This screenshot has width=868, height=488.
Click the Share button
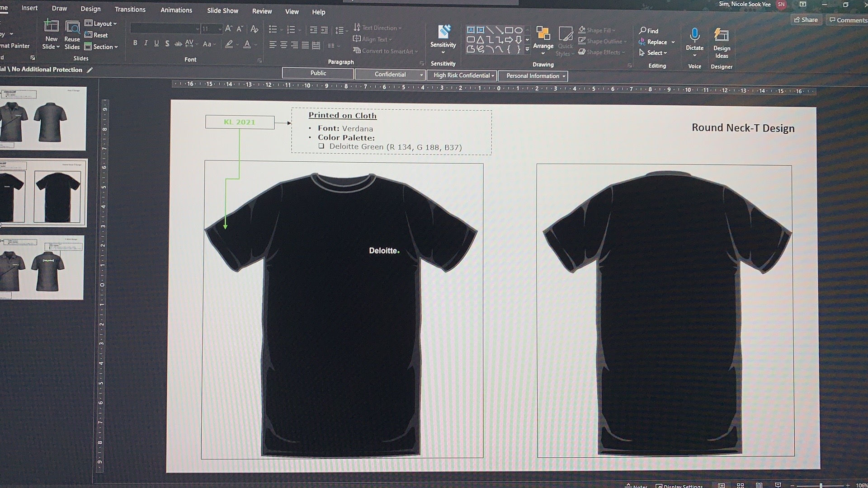pyautogui.click(x=806, y=19)
